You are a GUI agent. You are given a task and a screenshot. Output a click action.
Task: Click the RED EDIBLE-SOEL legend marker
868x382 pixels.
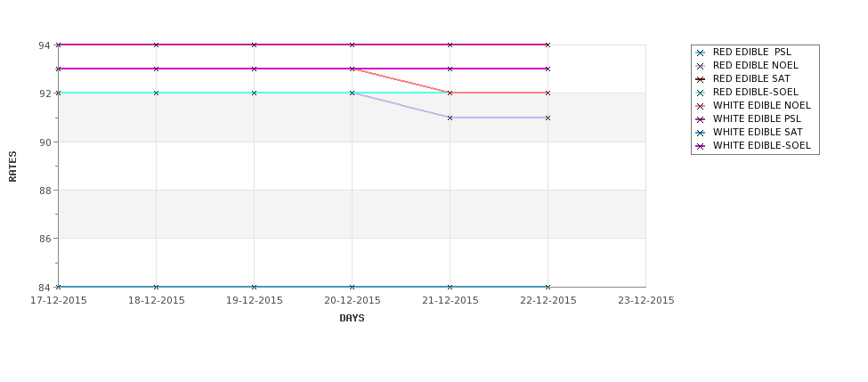(x=701, y=93)
